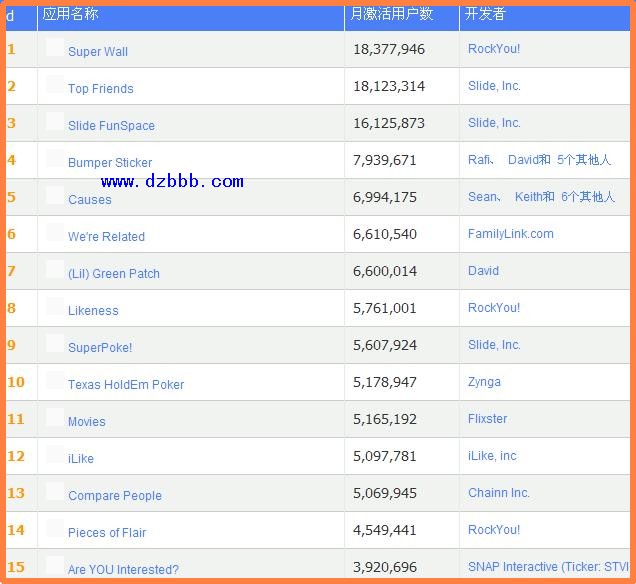Open the Bumper Sticker application link

coord(110,162)
